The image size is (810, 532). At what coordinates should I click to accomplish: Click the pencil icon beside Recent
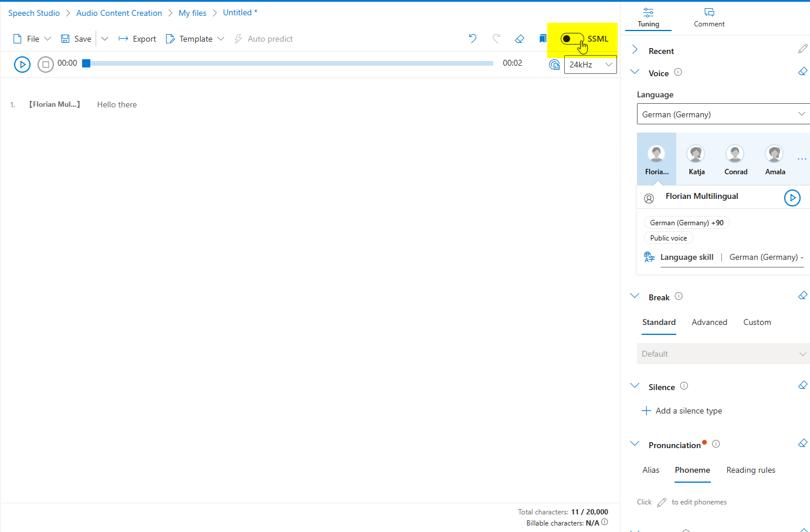point(802,49)
